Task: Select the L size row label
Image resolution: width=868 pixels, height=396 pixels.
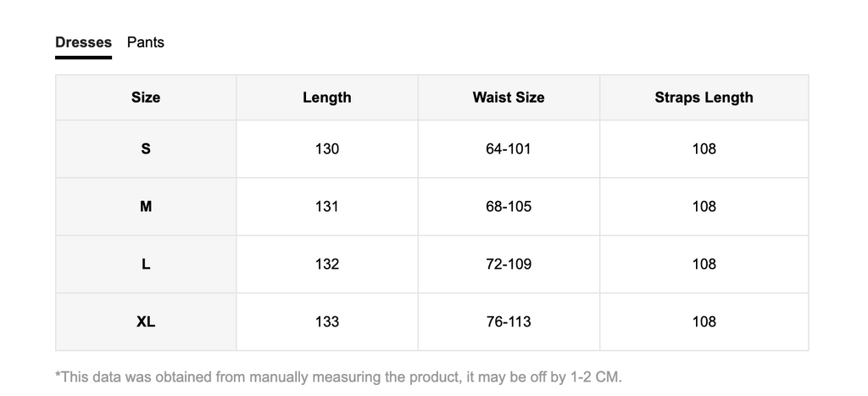Action: tap(146, 265)
